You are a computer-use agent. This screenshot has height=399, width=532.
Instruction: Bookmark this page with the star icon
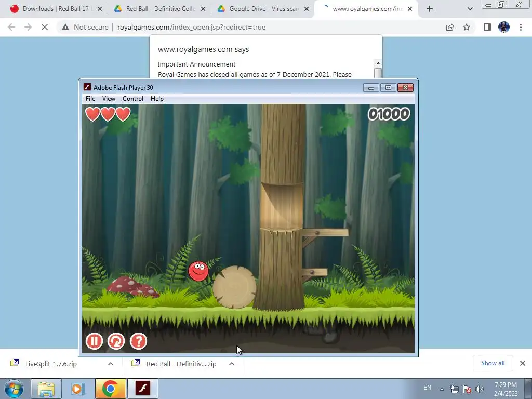tap(467, 27)
